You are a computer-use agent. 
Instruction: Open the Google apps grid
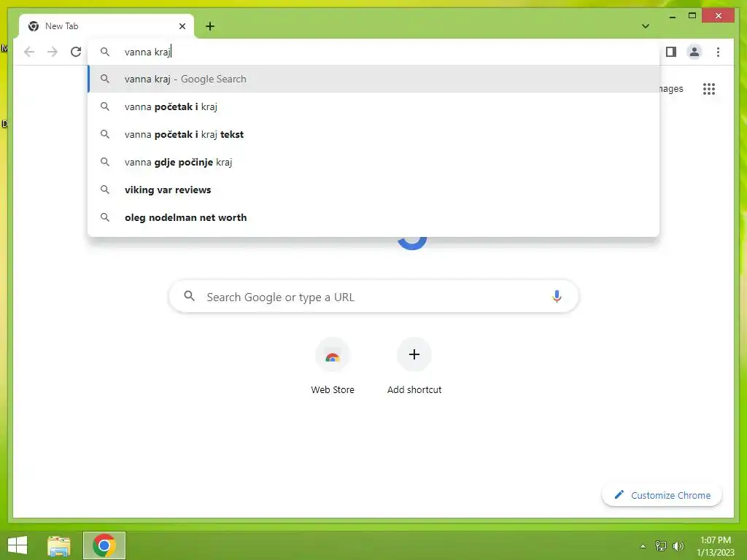(x=709, y=88)
